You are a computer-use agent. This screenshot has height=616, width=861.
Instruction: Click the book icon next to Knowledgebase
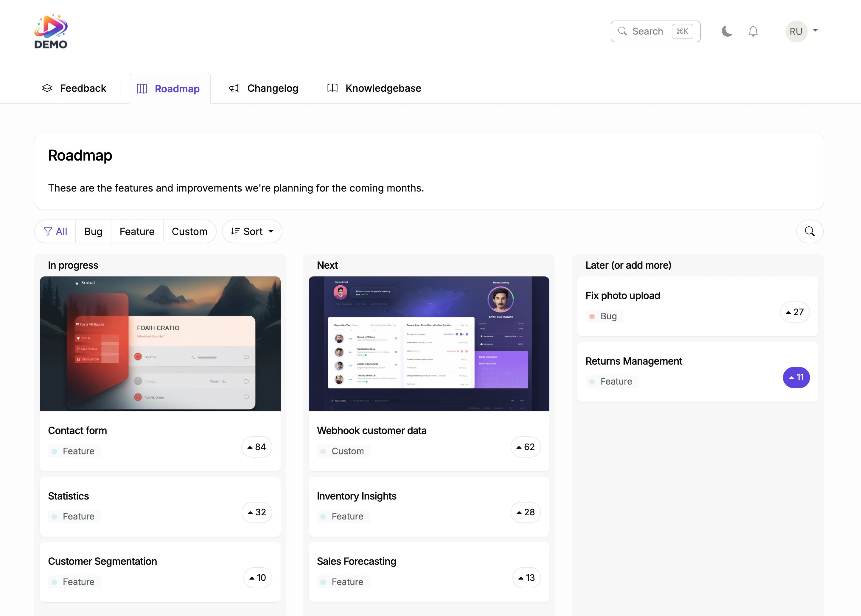(332, 88)
